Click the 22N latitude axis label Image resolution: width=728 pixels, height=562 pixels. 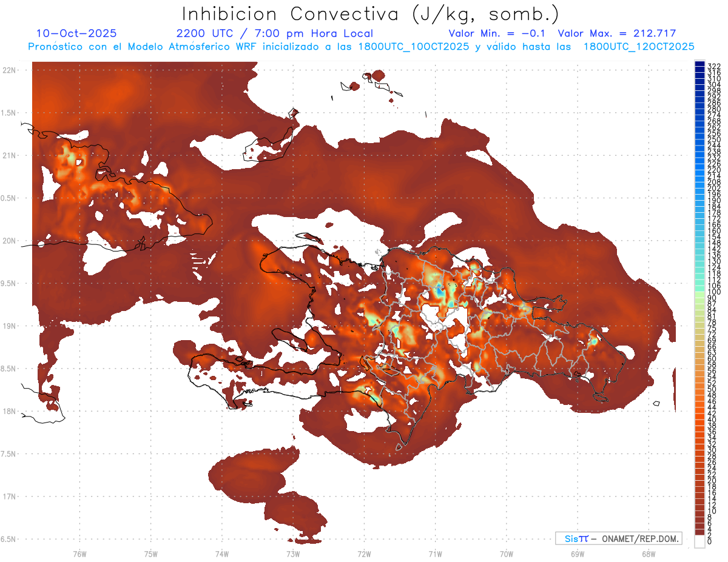[10, 70]
